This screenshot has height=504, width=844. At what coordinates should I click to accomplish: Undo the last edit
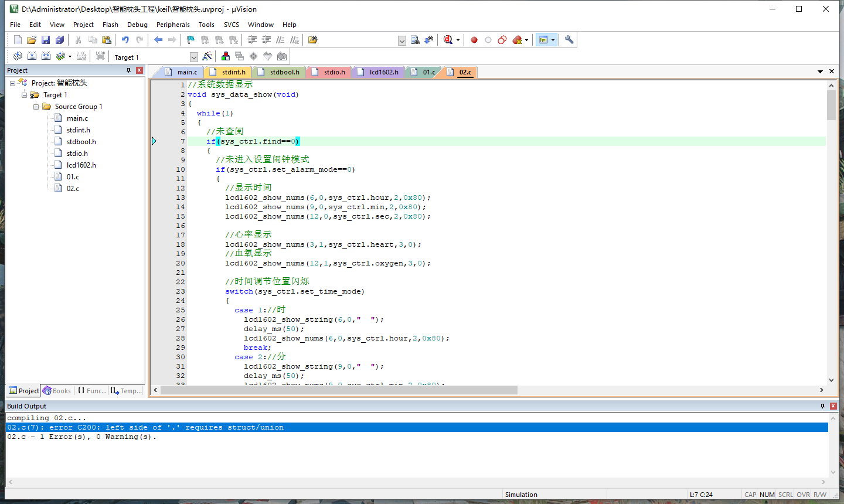[125, 40]
